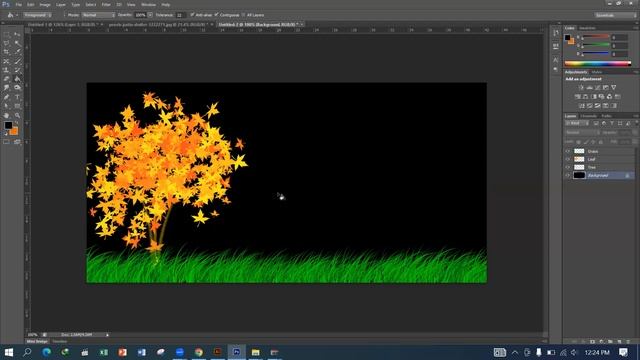Hide the Leaf layer

pos(568,159)
